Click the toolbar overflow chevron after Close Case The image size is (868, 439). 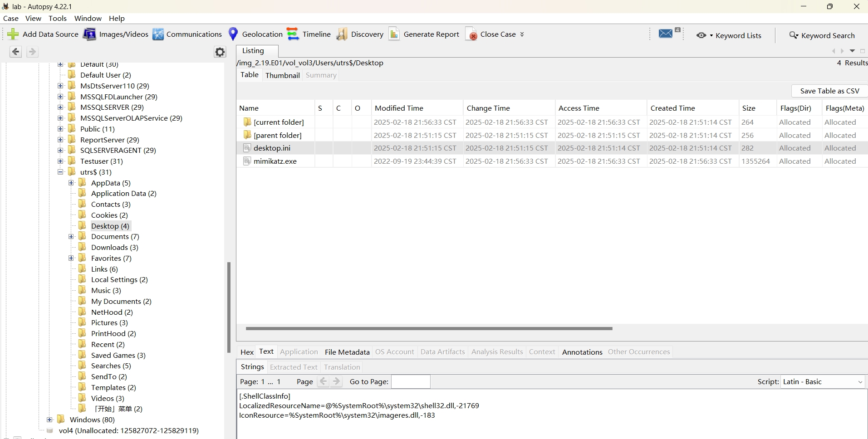click(522, 34)
